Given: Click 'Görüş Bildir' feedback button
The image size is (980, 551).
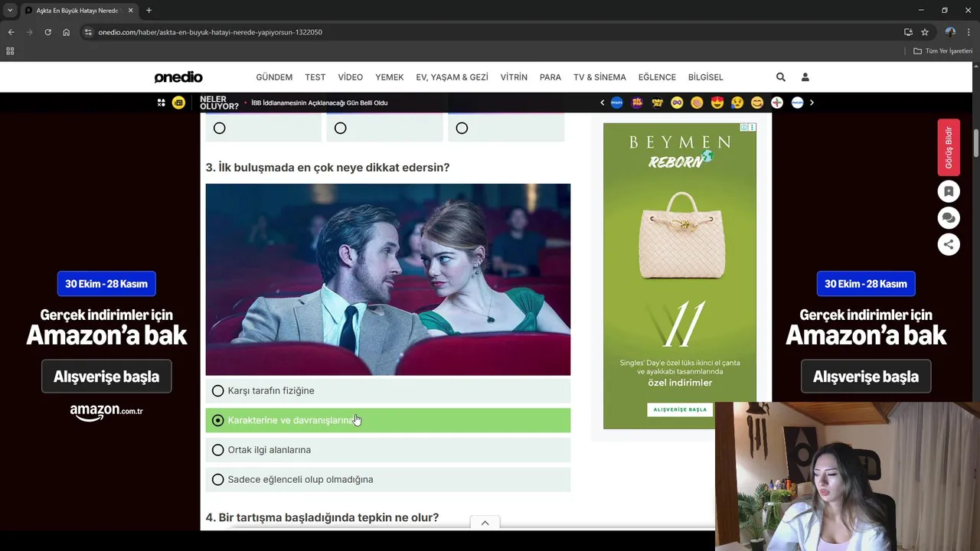Looking at the screenshot, I should tap(949, 148).
